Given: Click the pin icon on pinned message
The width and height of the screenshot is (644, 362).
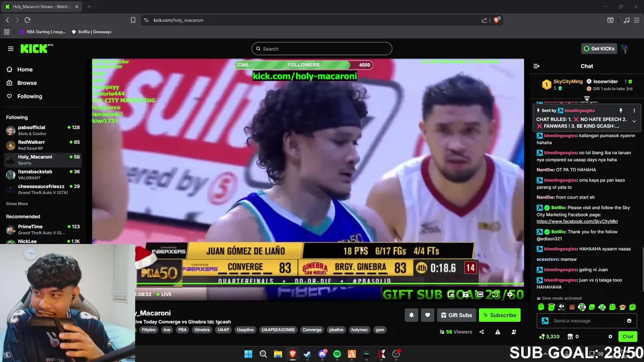Looking at the screenshot, I should click(620, 111).
